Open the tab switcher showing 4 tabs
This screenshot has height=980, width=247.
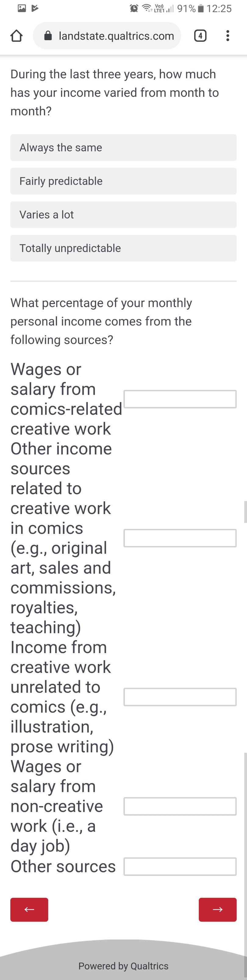(200, 36)
